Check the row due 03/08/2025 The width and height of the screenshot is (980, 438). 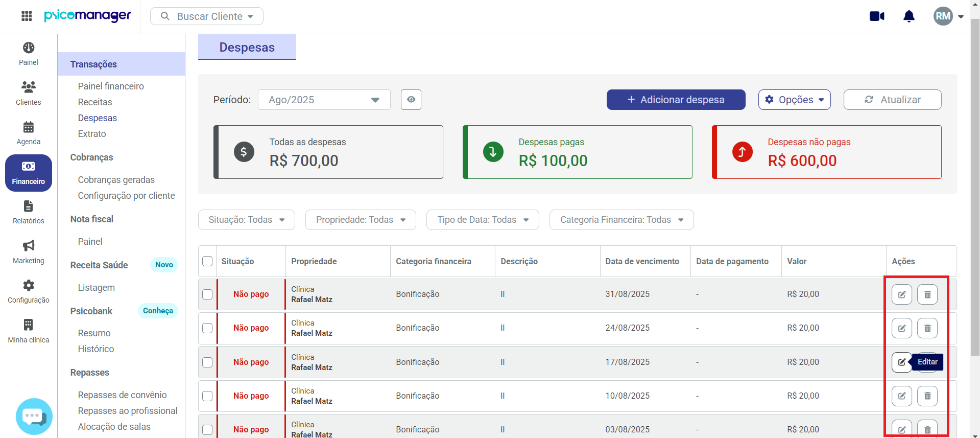207,430
